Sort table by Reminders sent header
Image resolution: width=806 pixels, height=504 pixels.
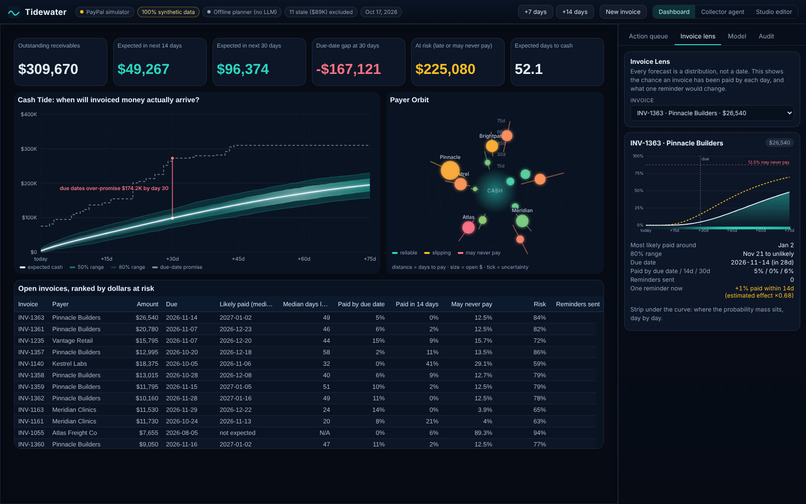(x=578, y=304)
